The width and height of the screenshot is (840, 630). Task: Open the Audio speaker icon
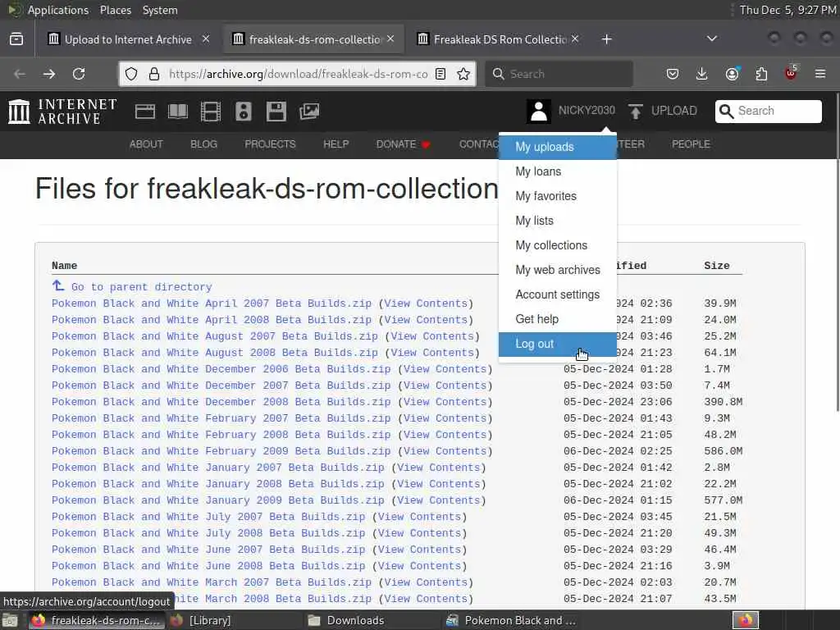click(243, 112)
